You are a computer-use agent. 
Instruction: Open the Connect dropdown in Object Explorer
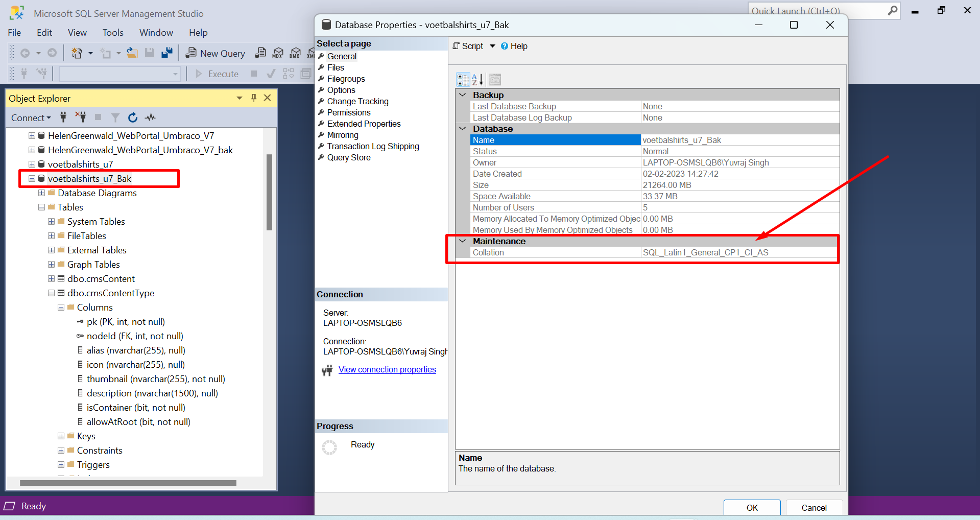pyautogui.click(x=31, y=118)
